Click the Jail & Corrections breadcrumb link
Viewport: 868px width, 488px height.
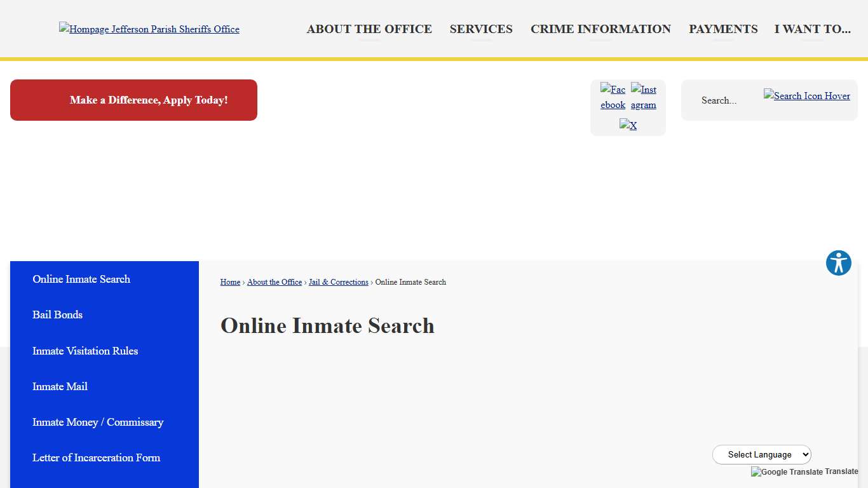point(338,282)
